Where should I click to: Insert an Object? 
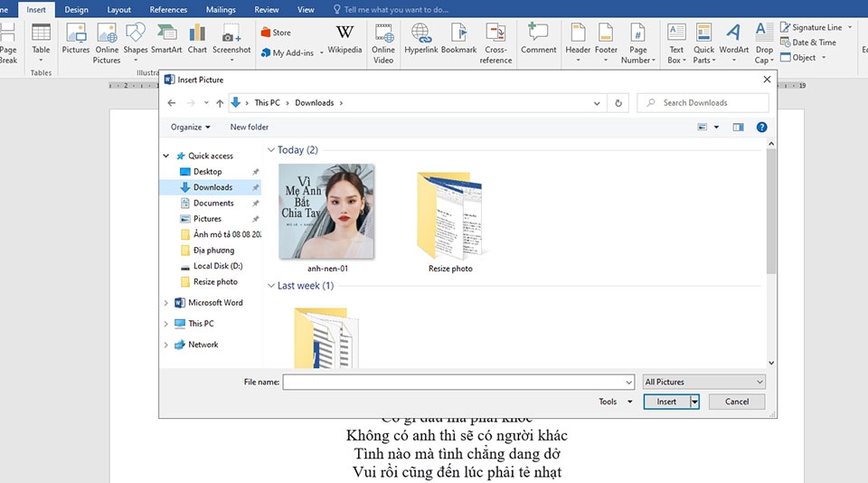(x=803, y=57)
